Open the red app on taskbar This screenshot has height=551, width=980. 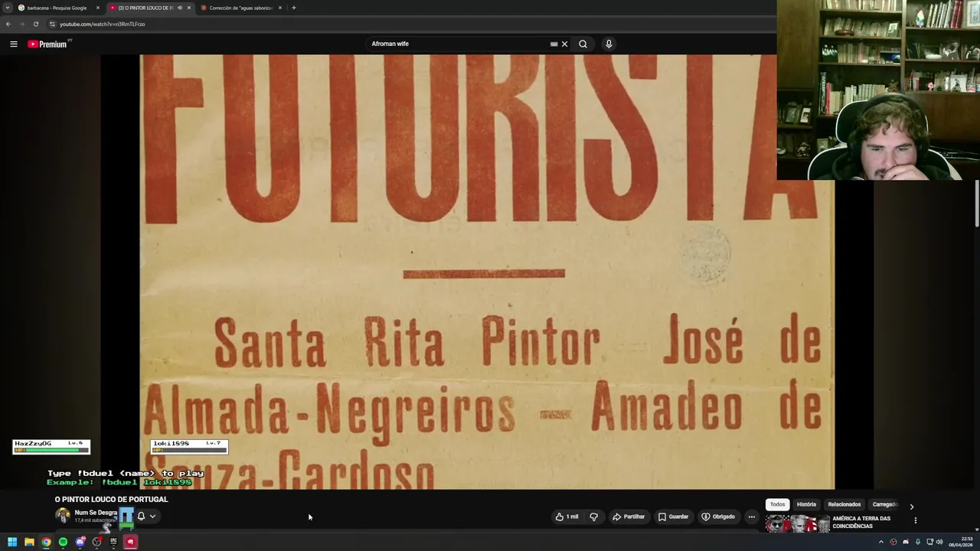(130, 542)
